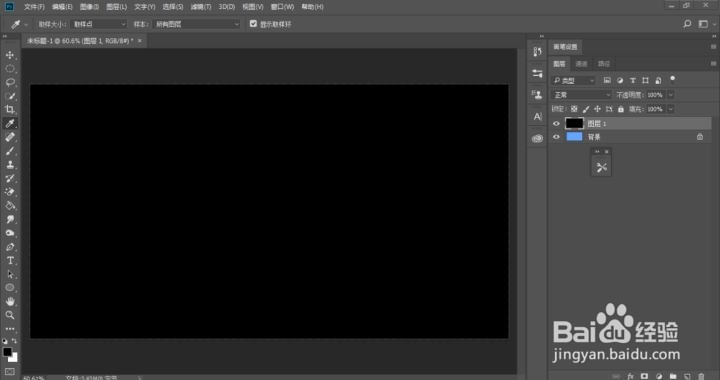Toggle pixel layer filter
The width and height of the screenshot is (720, 380).
(607, 80)
